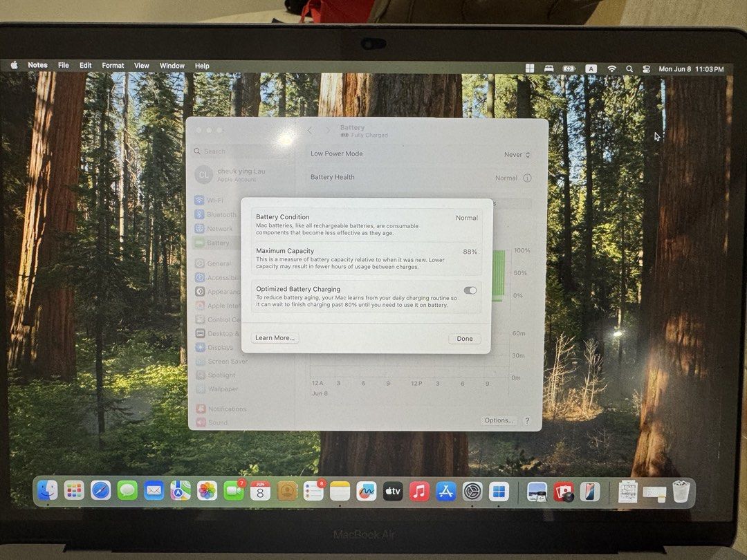Open System Settings from the Dock
The image size is (747, 560).
(x=472, y=492)
